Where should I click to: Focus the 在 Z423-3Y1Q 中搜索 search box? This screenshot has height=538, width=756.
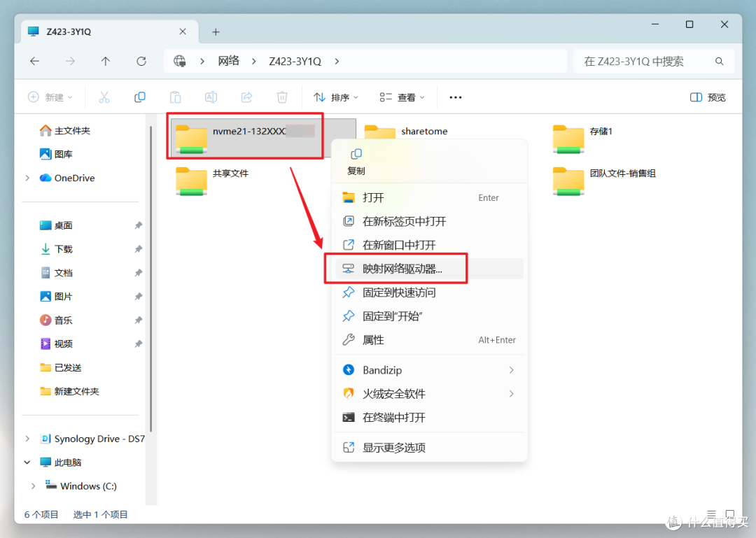click(x=653, y=62)
